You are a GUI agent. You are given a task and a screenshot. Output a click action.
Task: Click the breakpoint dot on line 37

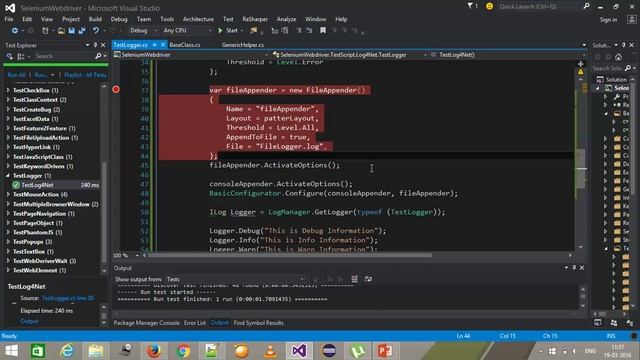pyautogui.click(x=116, y=89)
